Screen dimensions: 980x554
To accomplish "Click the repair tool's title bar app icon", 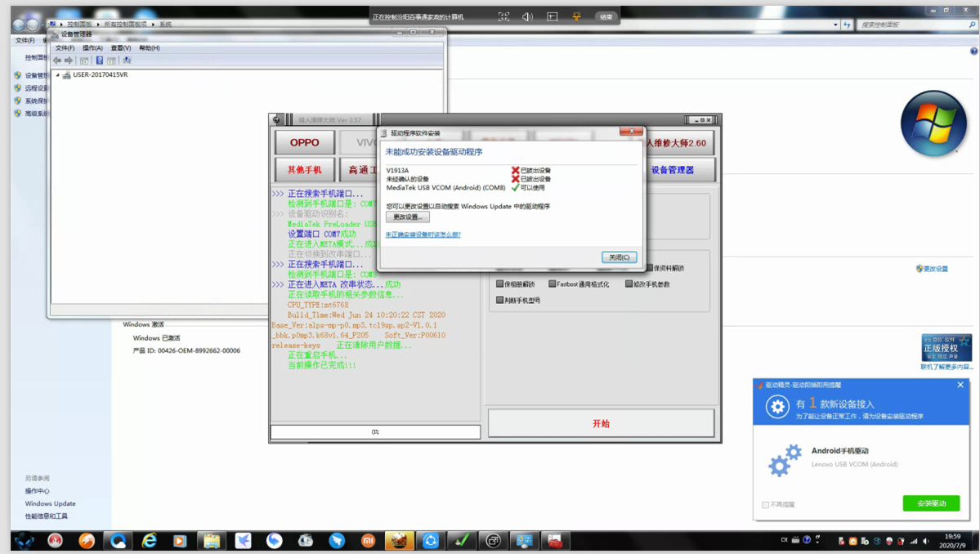I will [276, 120].
